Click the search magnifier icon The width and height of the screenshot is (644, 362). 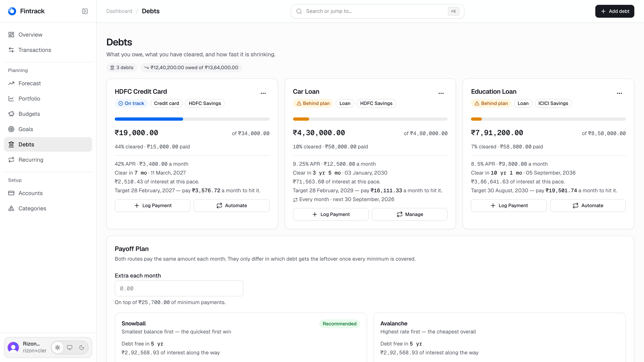[x=299, y=11]
